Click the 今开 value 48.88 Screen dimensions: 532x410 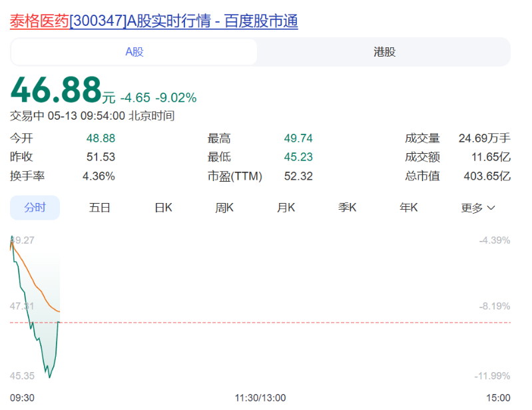coord(101,138)
